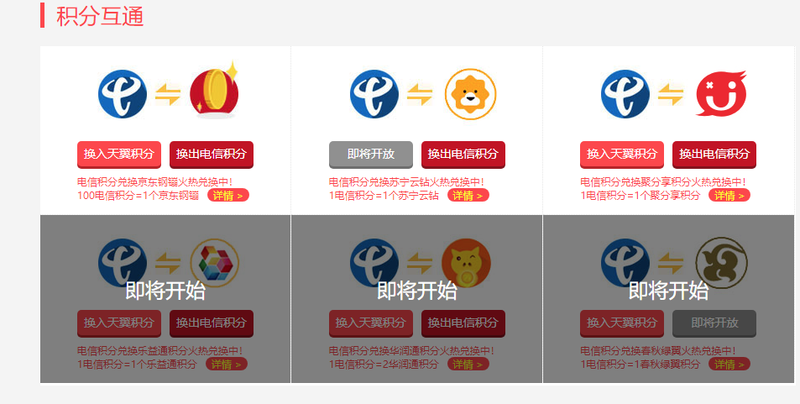This screenshot has width=800, height=404.
Task: Click 换出电信积分 in the Jufenxiang card
Action: point(714,155)
